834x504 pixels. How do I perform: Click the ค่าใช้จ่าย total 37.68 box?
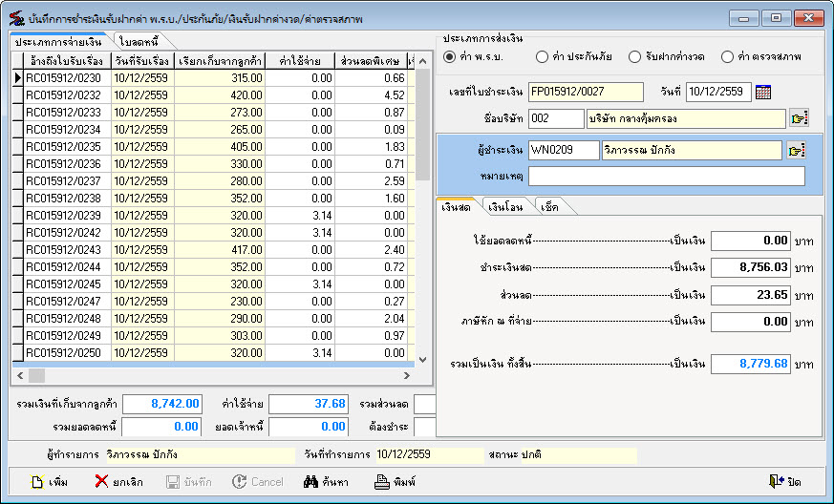[x=309, y=404]
